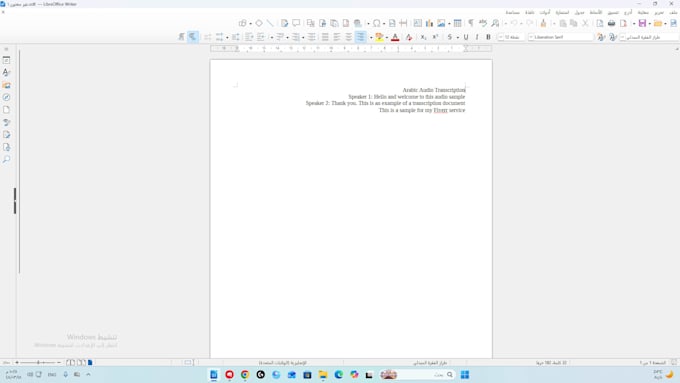
Task: Click the Cut scissors icon
Action: point(585,23)
